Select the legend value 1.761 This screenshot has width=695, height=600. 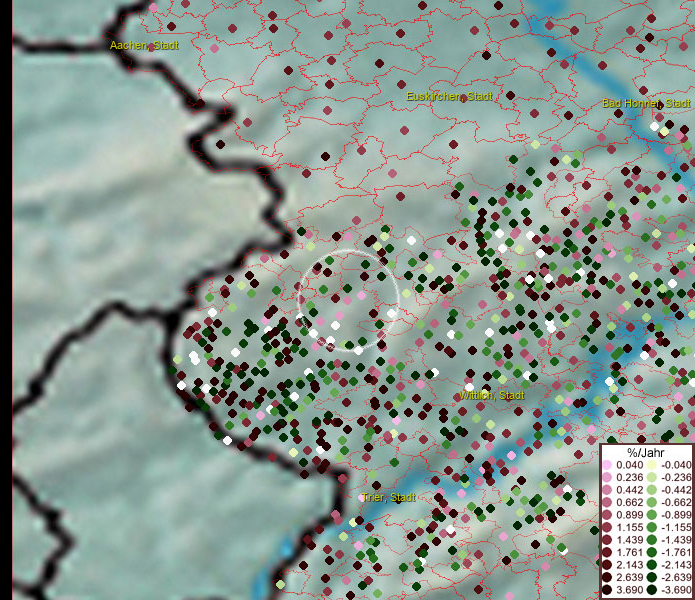tap(629, 552)
